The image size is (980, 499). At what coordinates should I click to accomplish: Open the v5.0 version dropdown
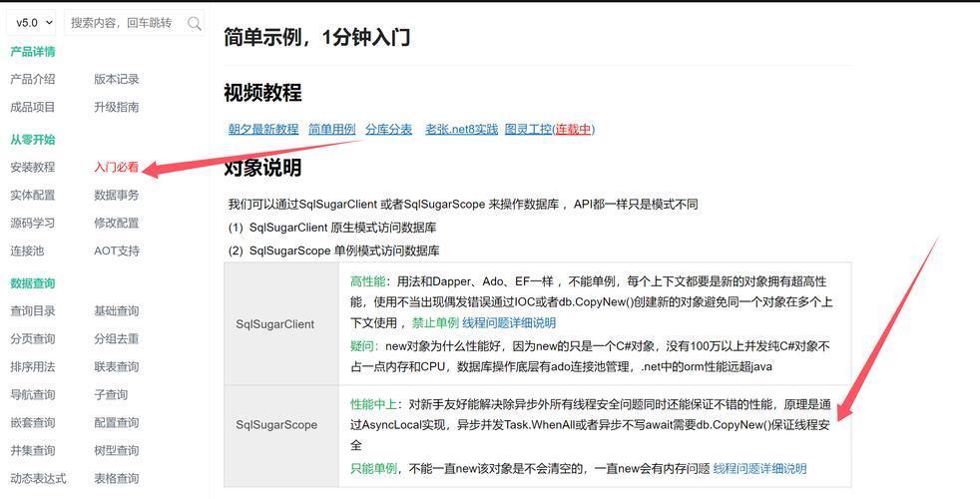[x=31, y=23]
